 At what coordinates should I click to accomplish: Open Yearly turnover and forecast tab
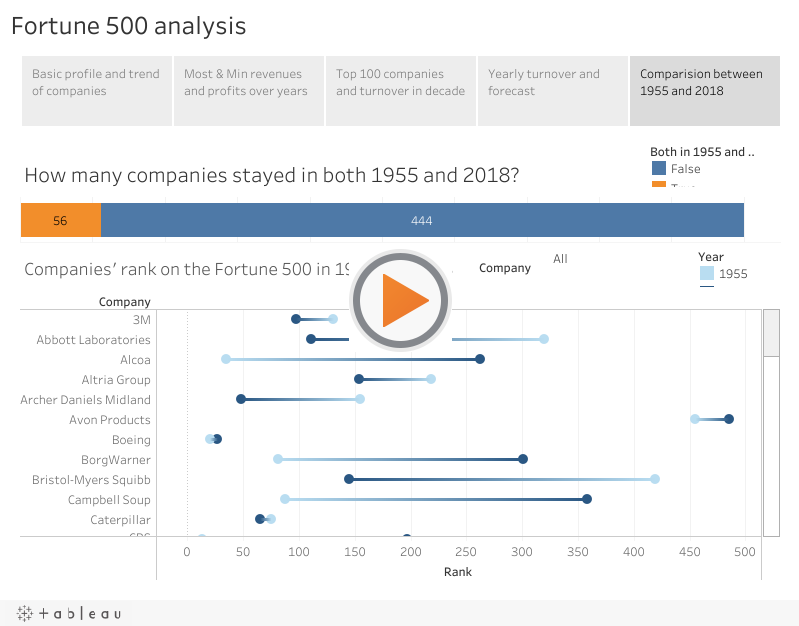(552, 91)
